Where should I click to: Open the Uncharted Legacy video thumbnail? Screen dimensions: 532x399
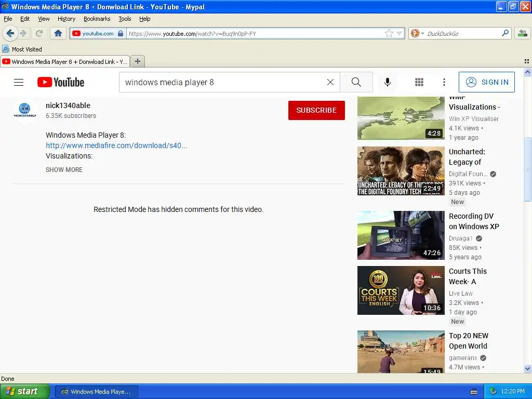(x=401, y=171)
